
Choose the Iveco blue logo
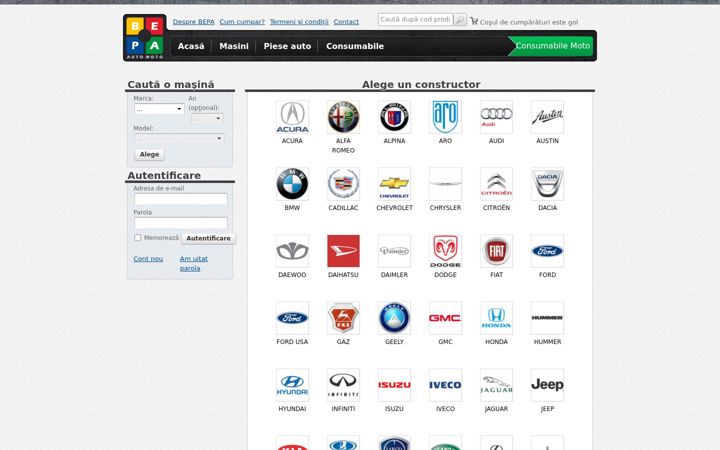click(445, 385)
